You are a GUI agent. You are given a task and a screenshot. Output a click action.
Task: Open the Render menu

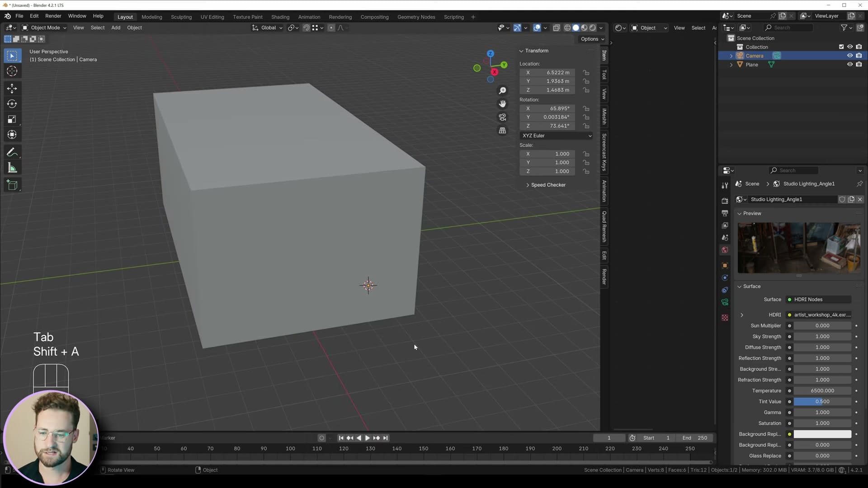(x=53, y=16)
